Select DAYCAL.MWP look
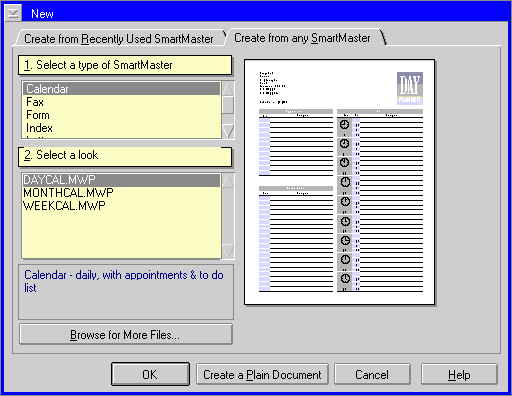 121,180
